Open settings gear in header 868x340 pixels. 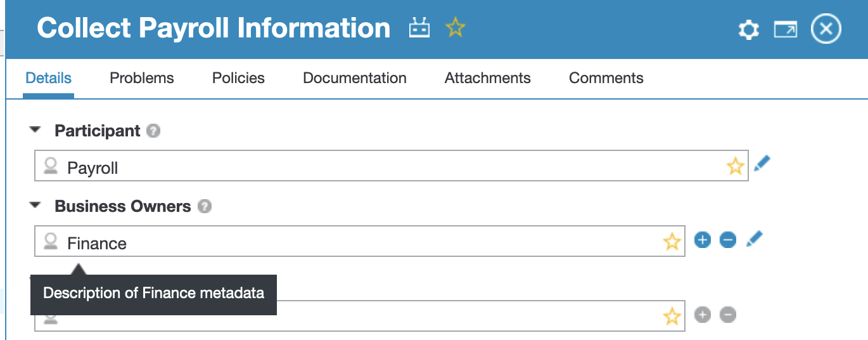[x=749, y=30]
